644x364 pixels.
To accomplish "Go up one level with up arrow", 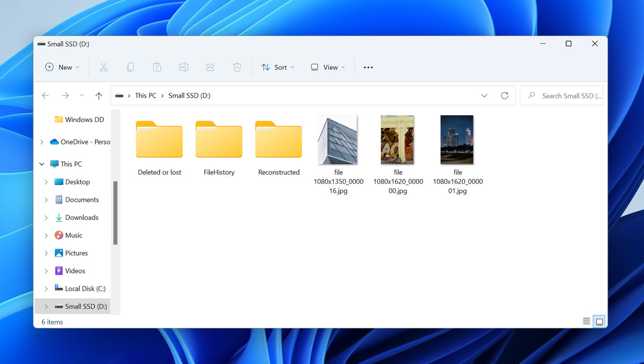I will pyautogui.click(x=99, y=96).
